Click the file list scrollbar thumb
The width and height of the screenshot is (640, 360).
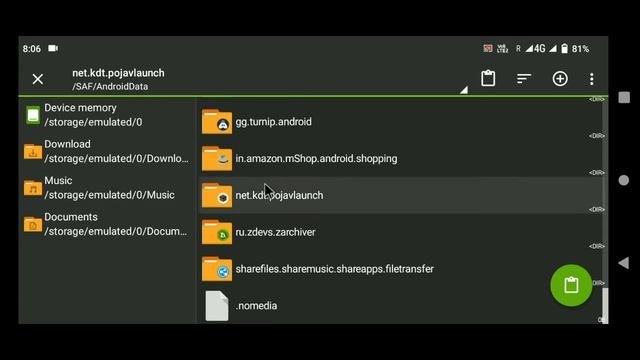tap(605, 305)
